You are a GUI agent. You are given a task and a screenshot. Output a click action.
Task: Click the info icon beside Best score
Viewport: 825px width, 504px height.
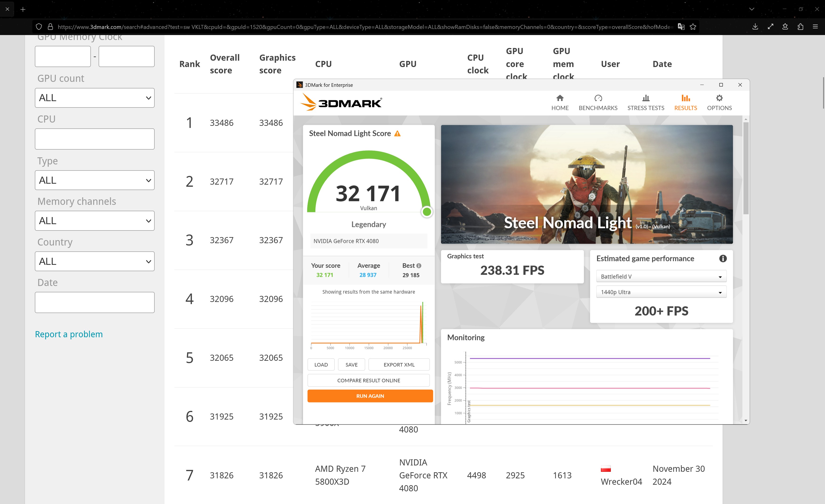(x=419, y=266)
